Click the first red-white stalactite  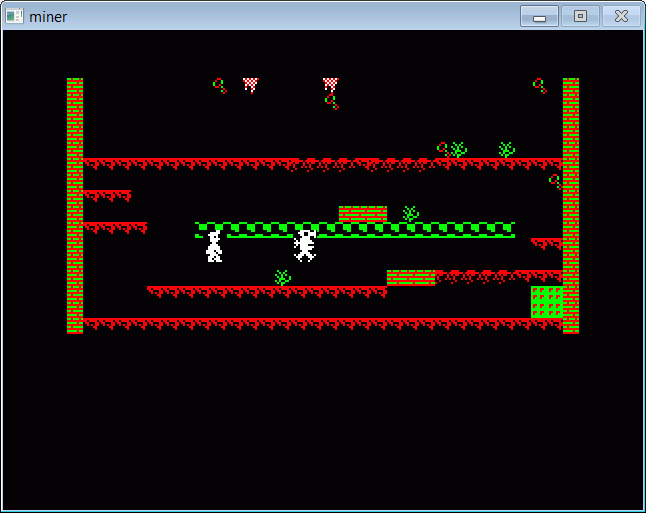(250, 85)
